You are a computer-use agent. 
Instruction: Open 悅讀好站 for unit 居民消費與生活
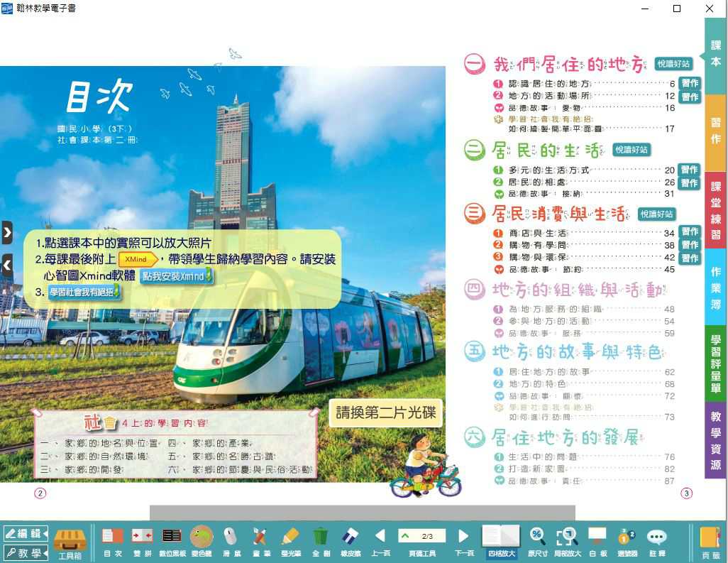tap(656, 214)
